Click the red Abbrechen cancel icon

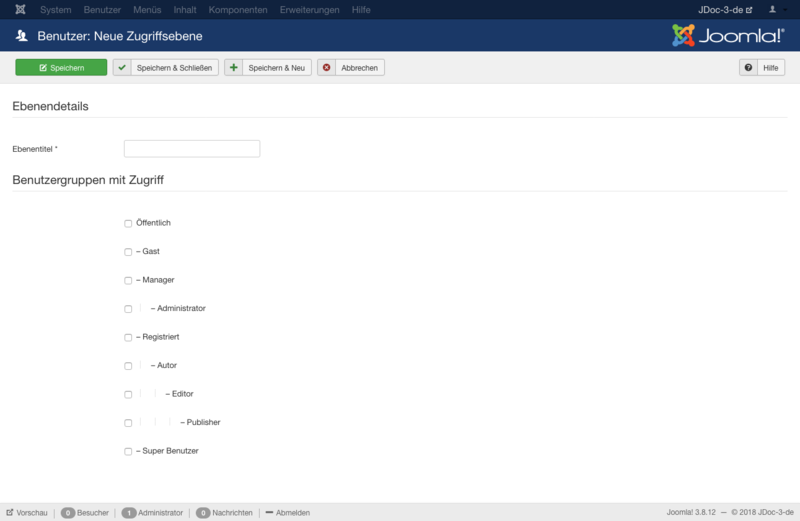coord(327,67)
